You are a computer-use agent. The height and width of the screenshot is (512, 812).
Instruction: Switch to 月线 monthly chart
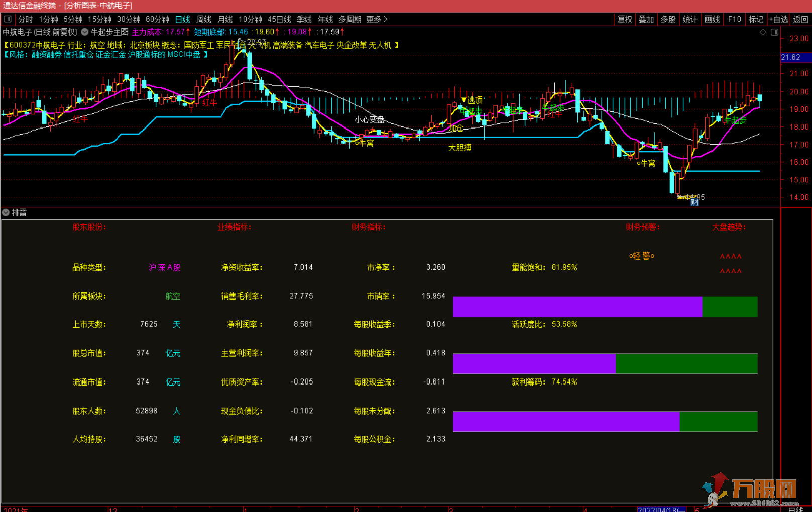225,19
